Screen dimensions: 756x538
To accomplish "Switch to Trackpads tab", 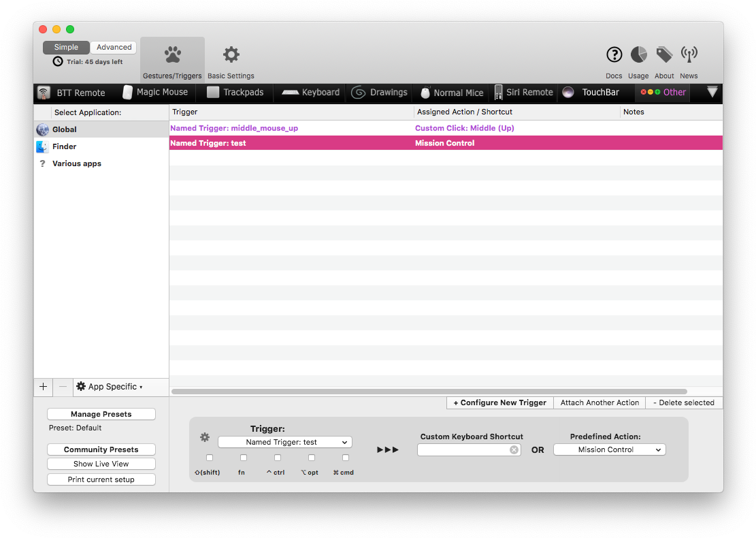I will point(235,92).
